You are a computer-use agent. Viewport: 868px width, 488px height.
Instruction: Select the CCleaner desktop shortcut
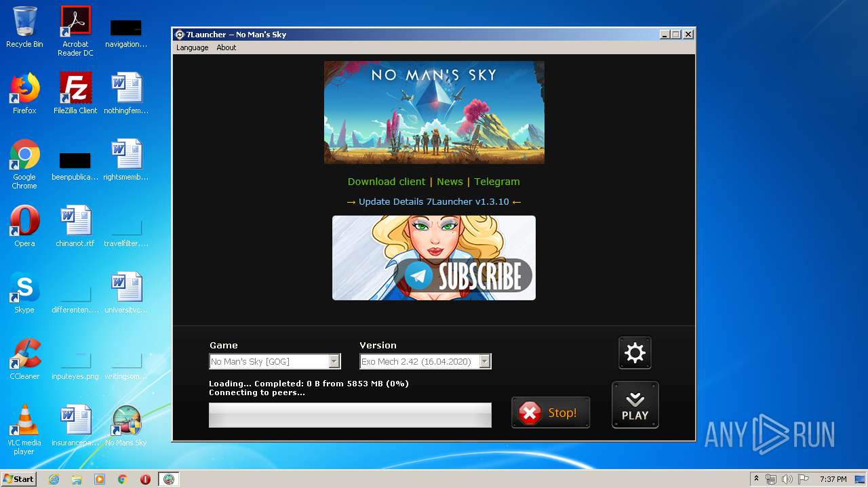click(x=24, y=359)
